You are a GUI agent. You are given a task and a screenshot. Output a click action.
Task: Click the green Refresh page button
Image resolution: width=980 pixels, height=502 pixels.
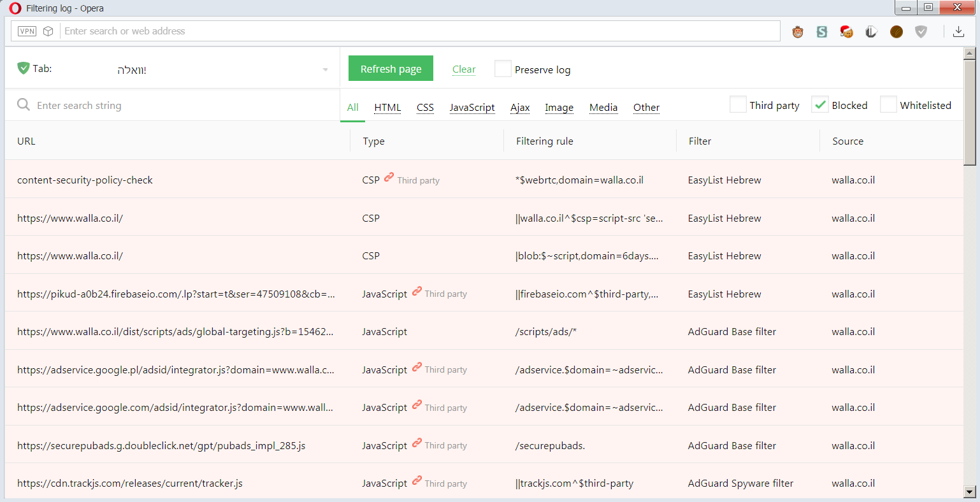pos(391,69)
